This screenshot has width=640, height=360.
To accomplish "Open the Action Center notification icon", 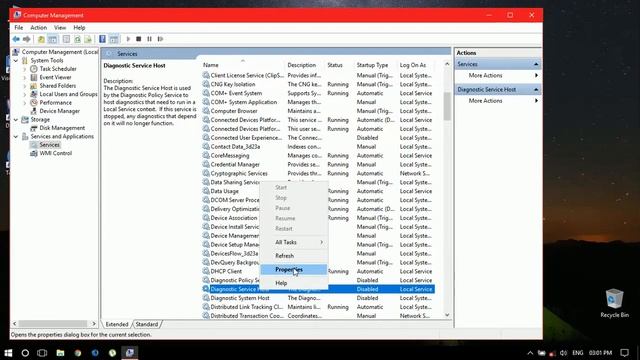I will [x=624, y=353].
